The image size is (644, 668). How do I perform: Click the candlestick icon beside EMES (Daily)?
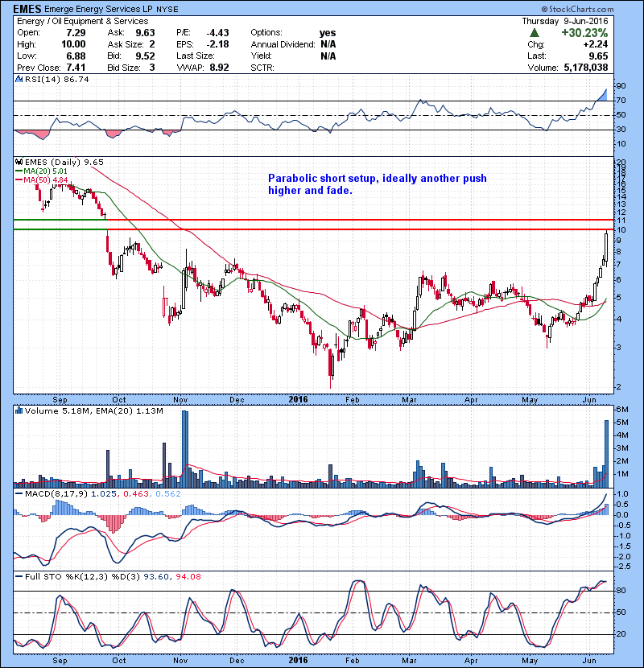[19, 162]
